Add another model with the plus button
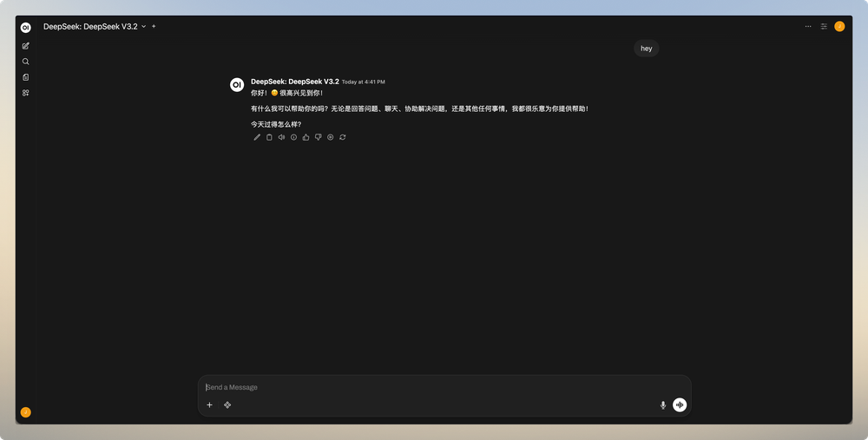 (x=154, y=27)
